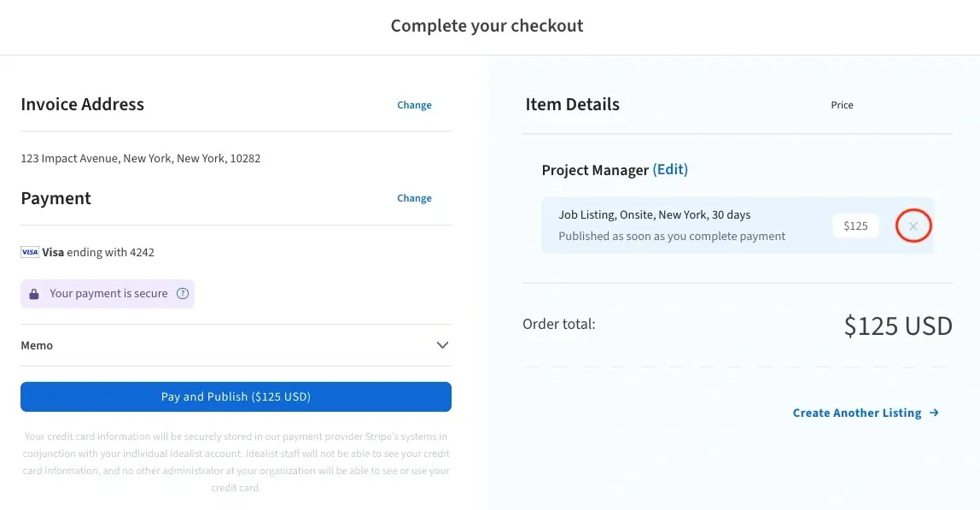
Task: Click the 'Payment' section heading
Action: pyautogui.click(x=55, y=198)
